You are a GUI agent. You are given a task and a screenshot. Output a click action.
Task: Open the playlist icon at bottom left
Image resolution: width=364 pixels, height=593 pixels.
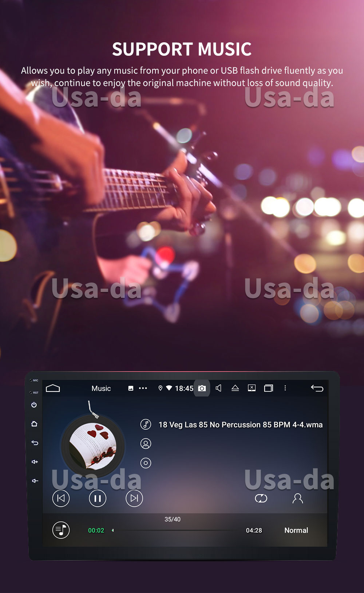(x=61, y=530)
